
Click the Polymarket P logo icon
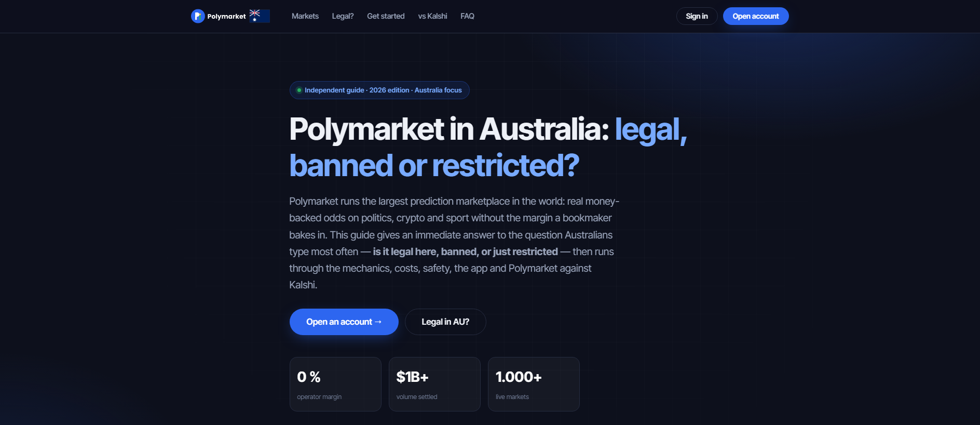pos(198,16)
